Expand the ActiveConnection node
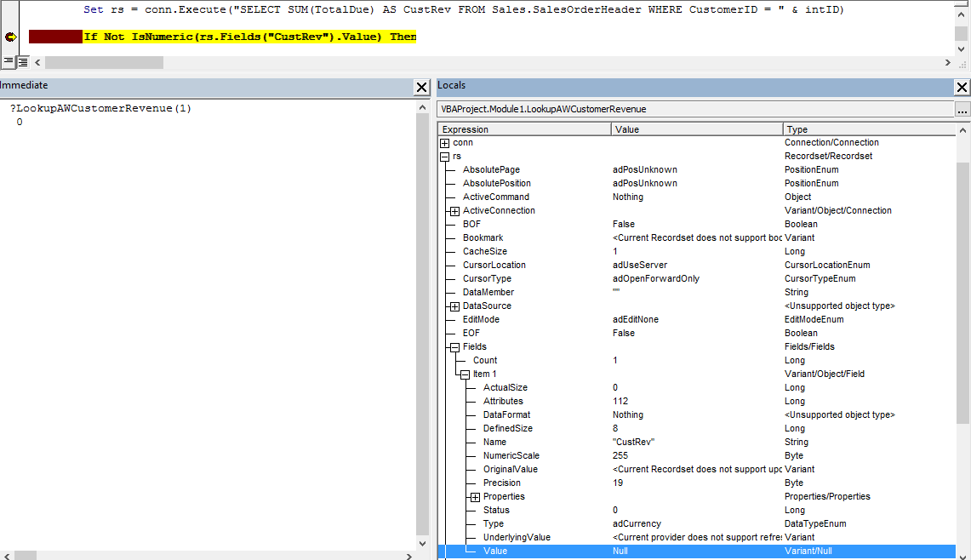Image resolution: width=971 pixels, height=560 pixels. click(x=454, y=211)
